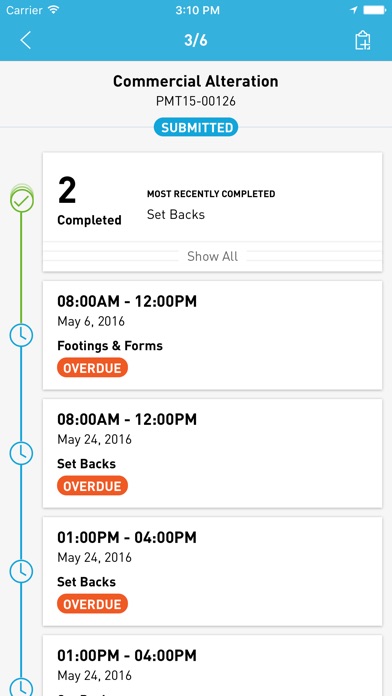
Task: Tap the 3/6 page indicator title
Action: pos(196,40)
